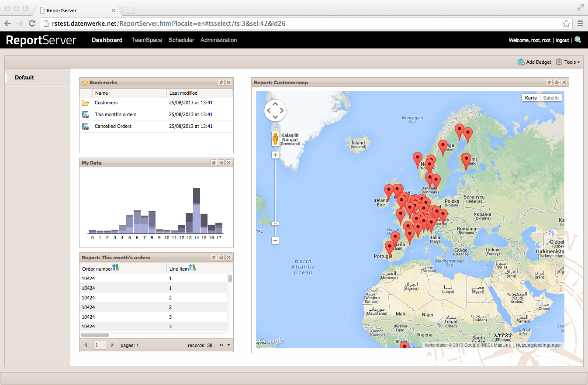Open the Administration menu

coord(218,40)
